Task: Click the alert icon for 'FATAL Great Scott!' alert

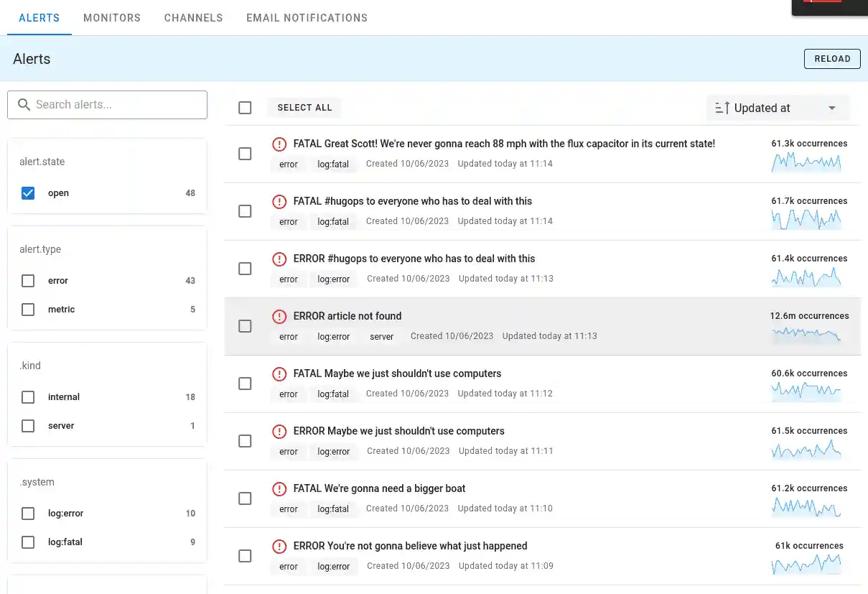Action: [x=279, y=144]
